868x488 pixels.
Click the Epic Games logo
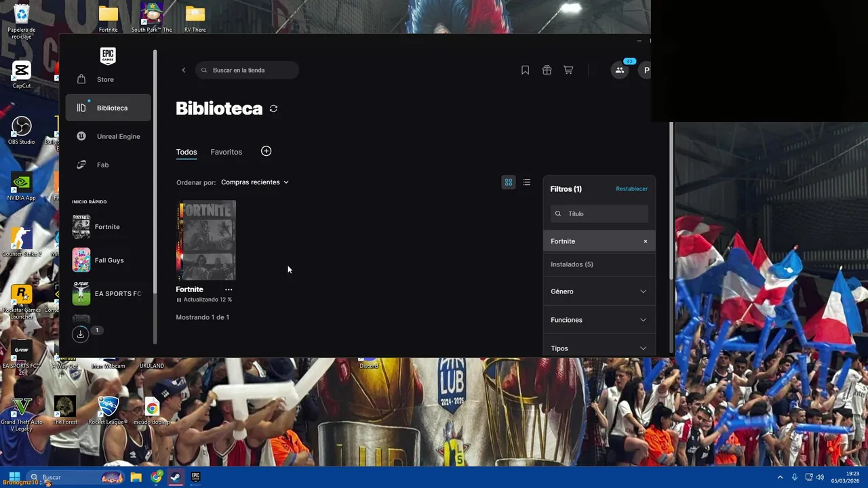click(x=108, y=56)
